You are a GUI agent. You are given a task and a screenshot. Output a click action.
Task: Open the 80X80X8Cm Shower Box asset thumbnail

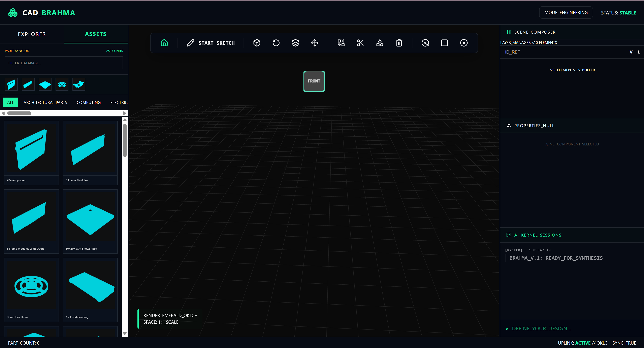coord(90,217)
